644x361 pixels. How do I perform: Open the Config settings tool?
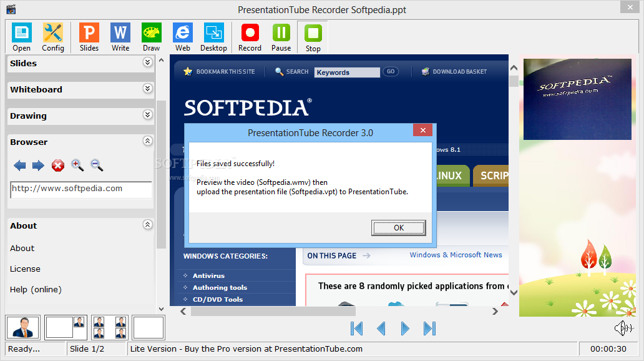[53, 37]
